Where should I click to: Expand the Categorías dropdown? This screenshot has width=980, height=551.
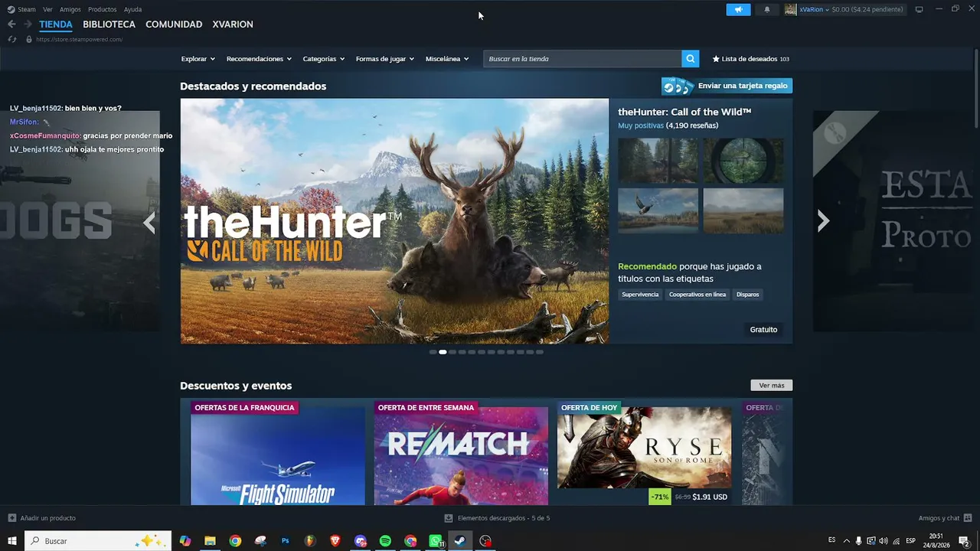tap(324, 59)
